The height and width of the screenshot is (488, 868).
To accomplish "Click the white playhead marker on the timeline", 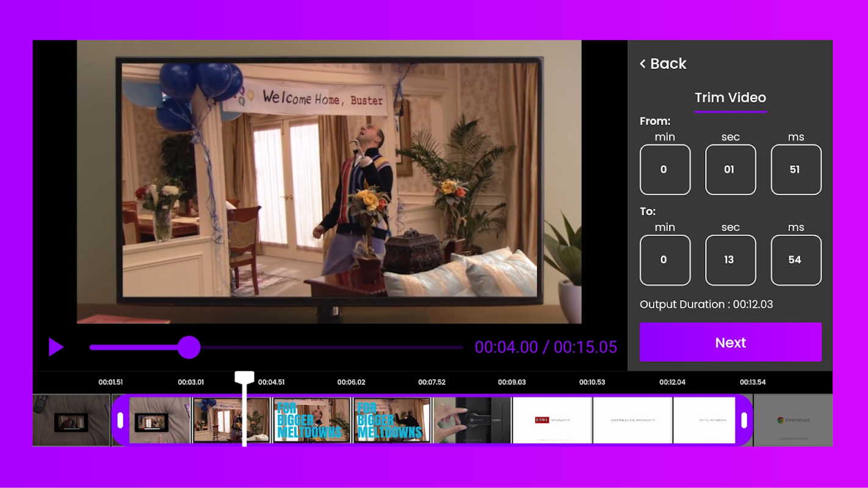I will pos(244,409).
